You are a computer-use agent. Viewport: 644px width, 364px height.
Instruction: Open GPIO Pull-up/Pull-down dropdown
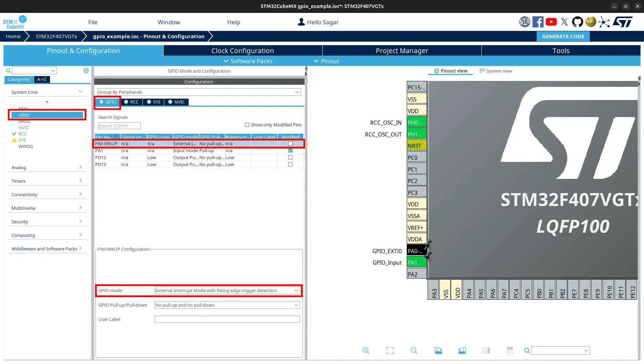(x=227, y=305)
